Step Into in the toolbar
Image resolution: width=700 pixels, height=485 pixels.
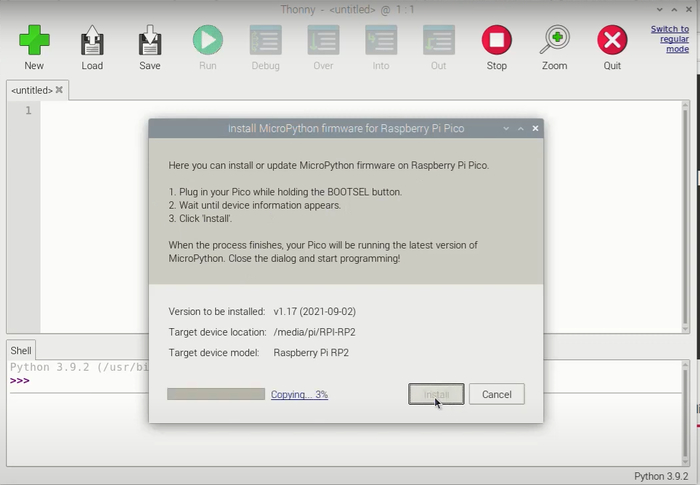click(x=381, y=47)
